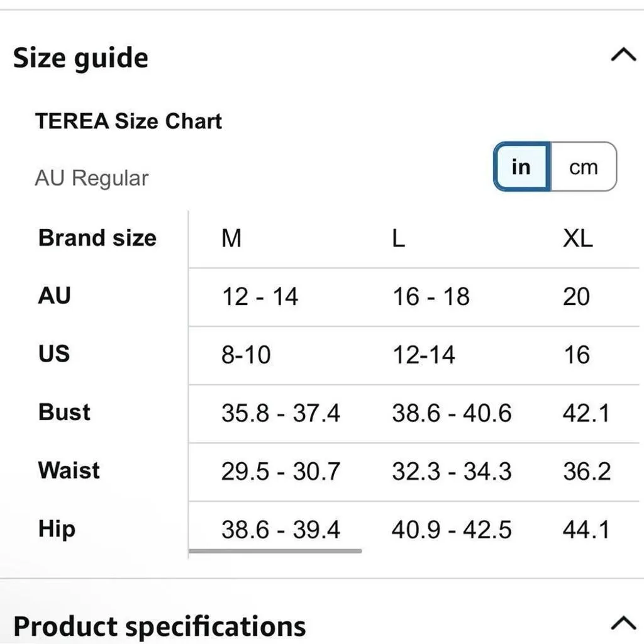The image size is (644, 644).
Task: Click the Waist 32.3 - 34.3 cell
Action: point(452,472)
